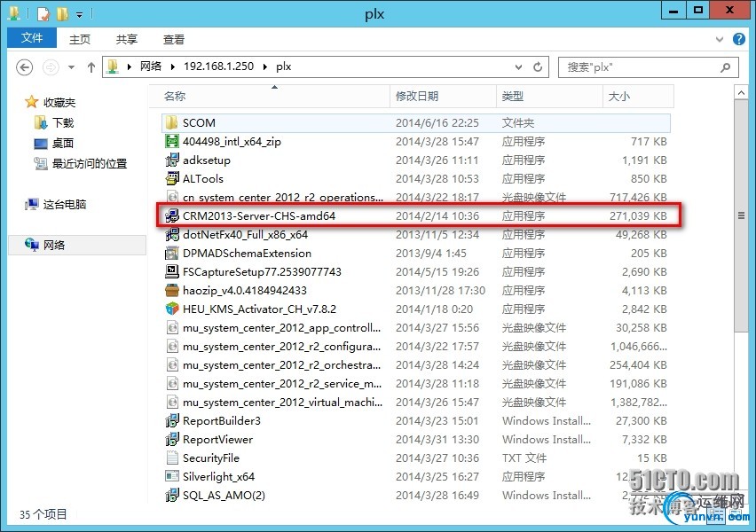Sort by the 修改日期 column header

(443, 96)
